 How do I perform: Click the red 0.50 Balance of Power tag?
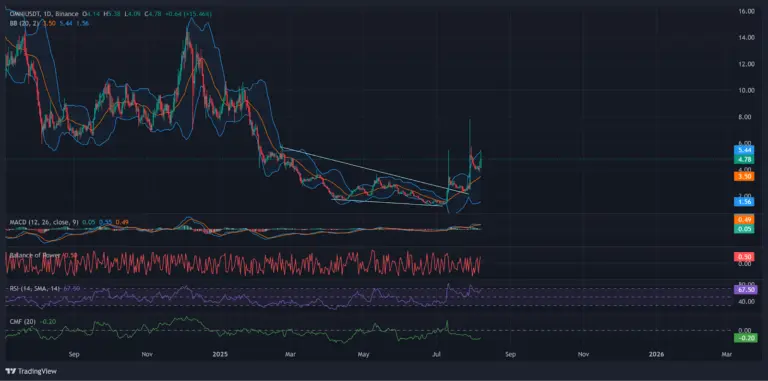pos(744,256)
